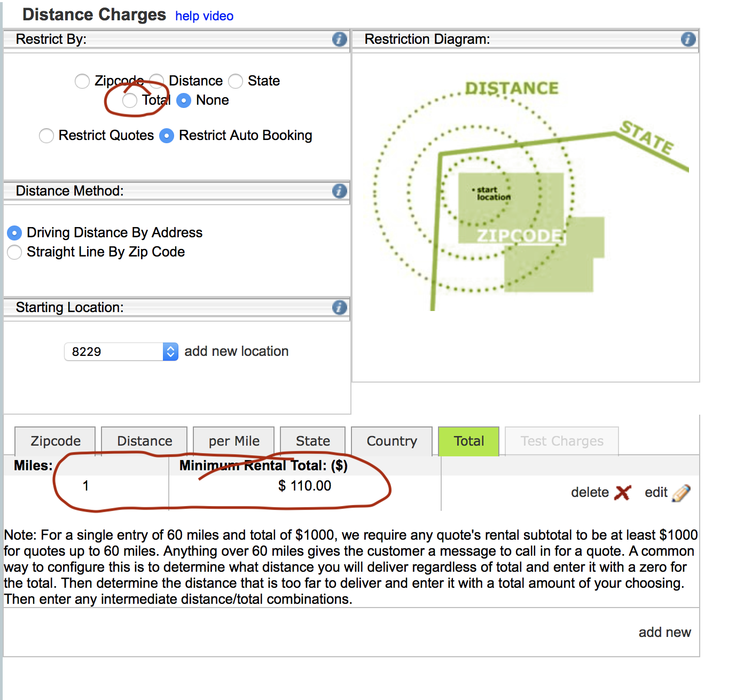Open the Country tab
Viewport: 736px width, 700px height.
(x=392, y=441)
